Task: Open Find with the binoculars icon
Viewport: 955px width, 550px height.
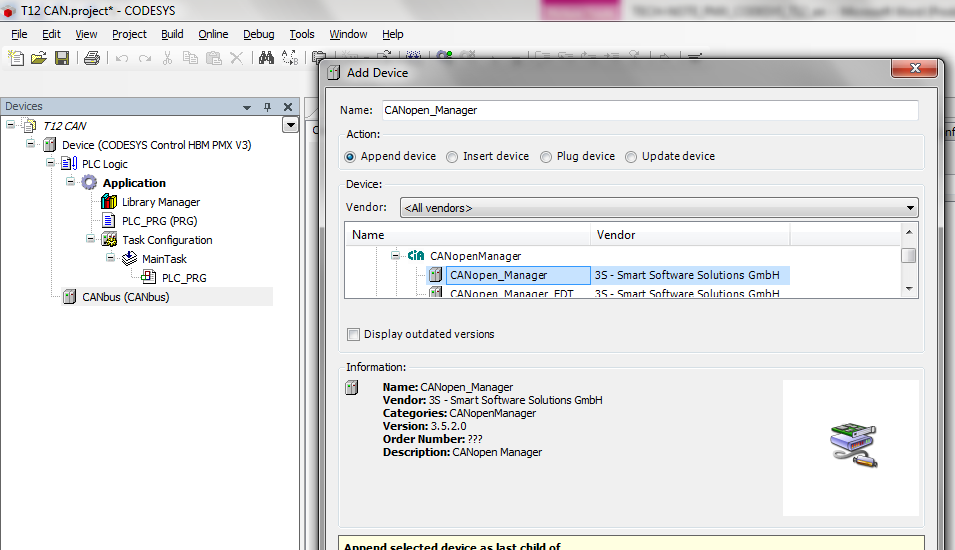Action: tap(266, 58)
